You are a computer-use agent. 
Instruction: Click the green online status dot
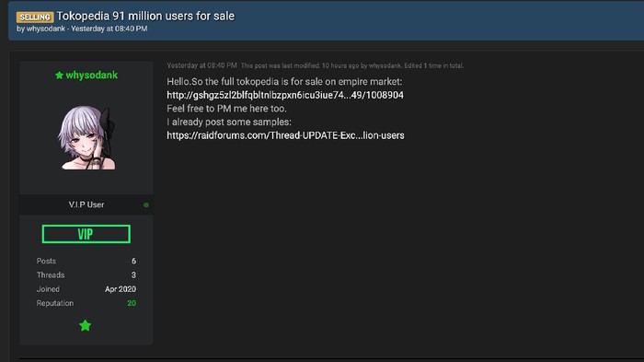(146, 204)
